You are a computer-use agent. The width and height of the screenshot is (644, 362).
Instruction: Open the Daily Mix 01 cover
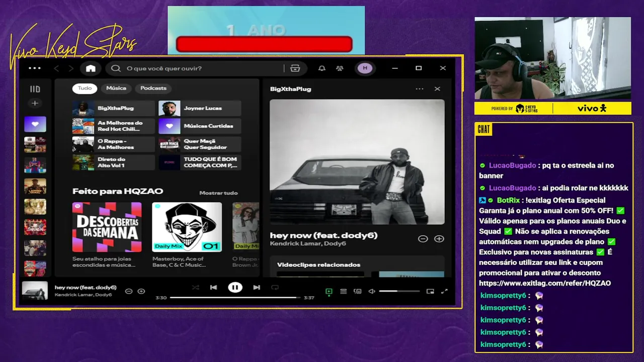[187, 227]
